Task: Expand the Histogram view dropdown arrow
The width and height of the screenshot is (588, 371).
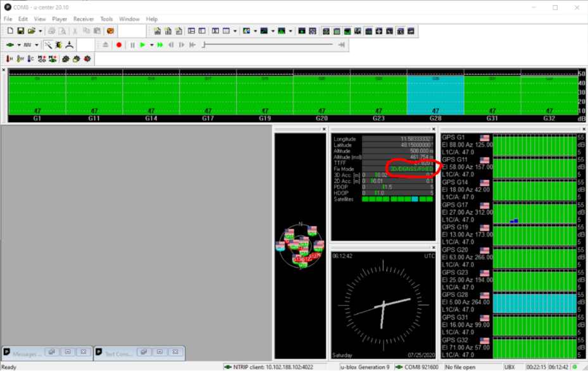Action: click(x=291, y=31)
